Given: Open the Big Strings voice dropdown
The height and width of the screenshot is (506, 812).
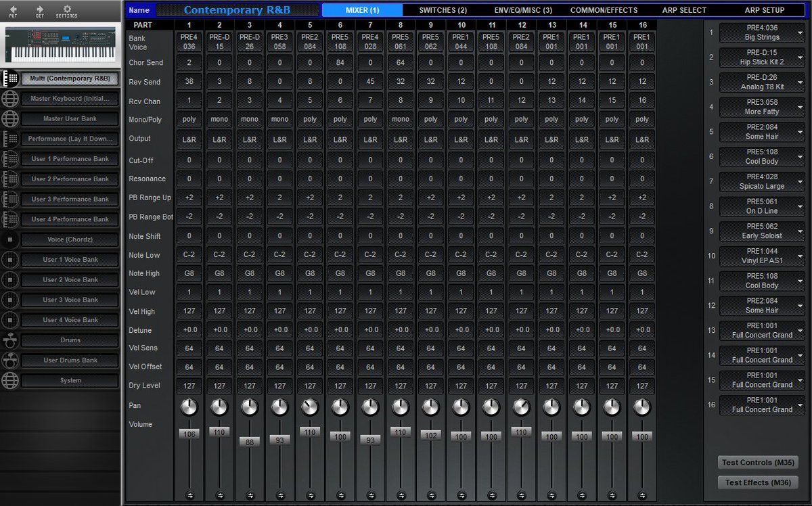Looking at the screenshot, I should coord(762,32).
